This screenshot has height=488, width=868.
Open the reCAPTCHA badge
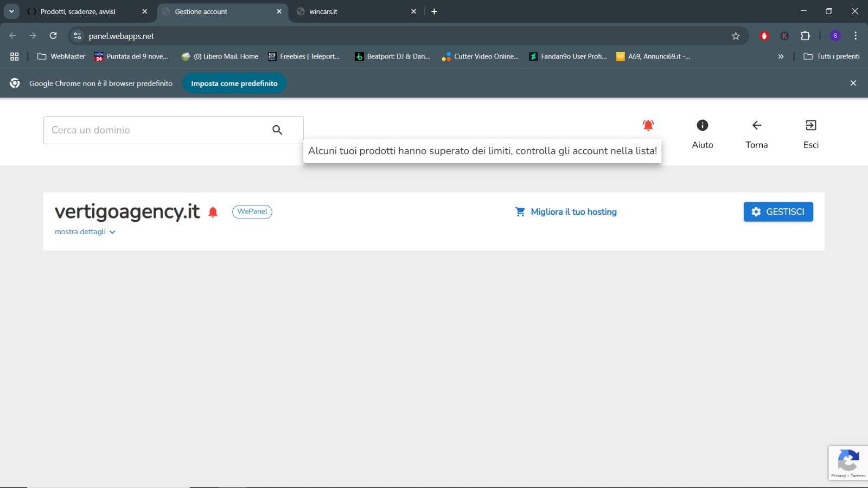click(x=848, y=463)
